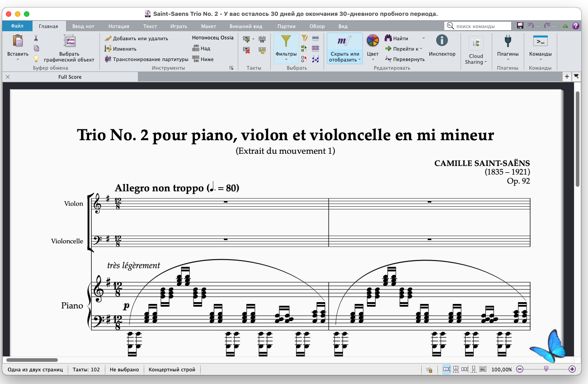
Task: Open Транспонирование партитуры command
Action: point(146,59)
